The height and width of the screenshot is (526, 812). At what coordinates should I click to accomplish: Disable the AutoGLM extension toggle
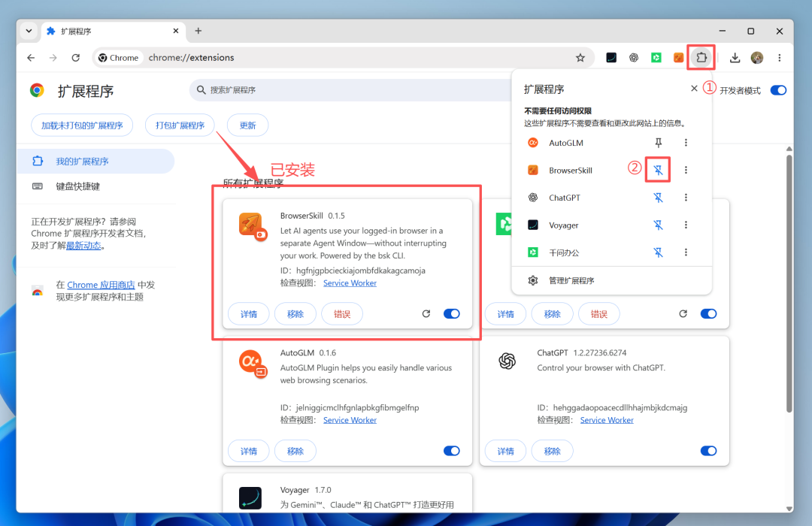coord(452,451)
